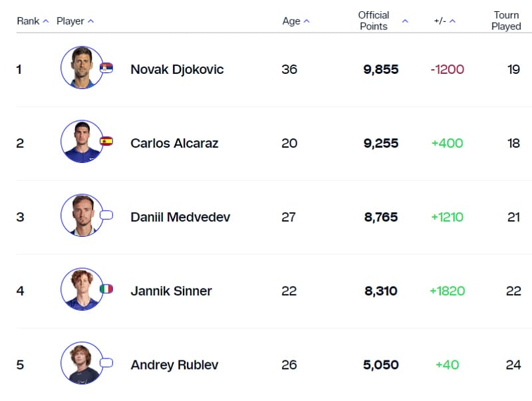Open the Novak Djokovic player link
532x401 pixels.
[x=177, y=69]
